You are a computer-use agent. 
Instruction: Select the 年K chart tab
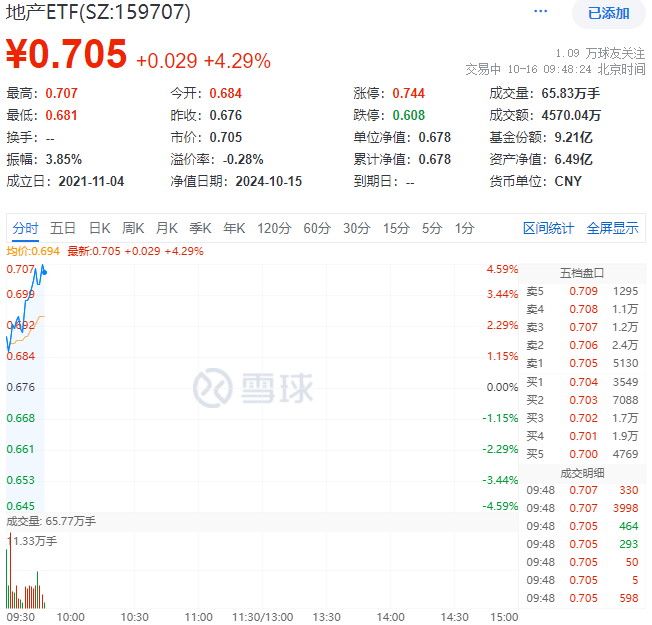pyautogui.click(x=234, y=228)
